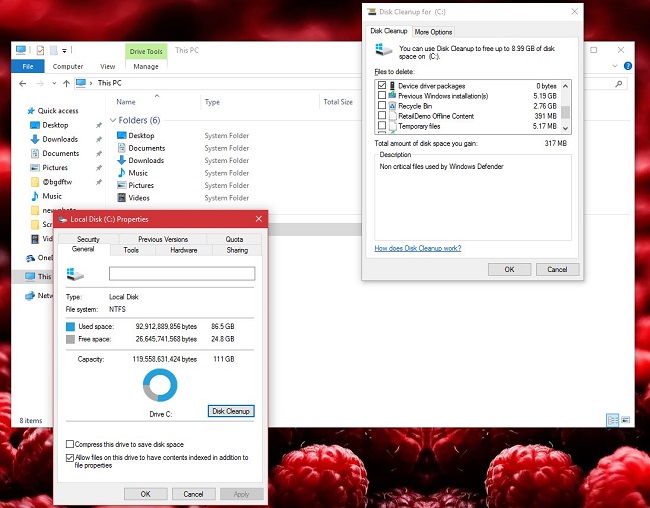Viewport: 650px width, 508px height.
Task: Open the Quota tab
Action: [x=234, y=239]
